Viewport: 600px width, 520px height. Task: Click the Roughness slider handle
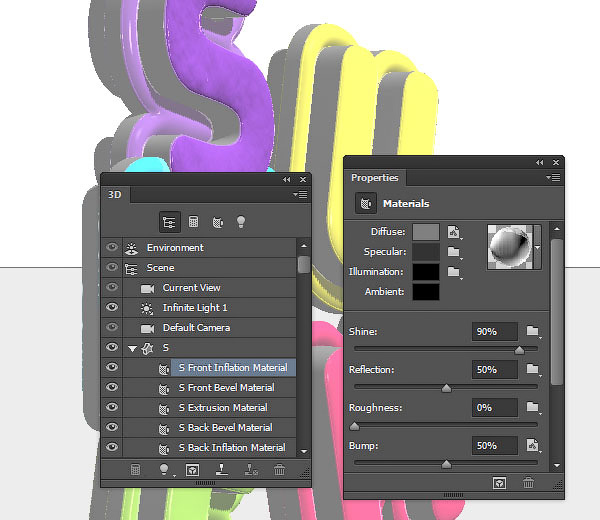pos(355,426)
